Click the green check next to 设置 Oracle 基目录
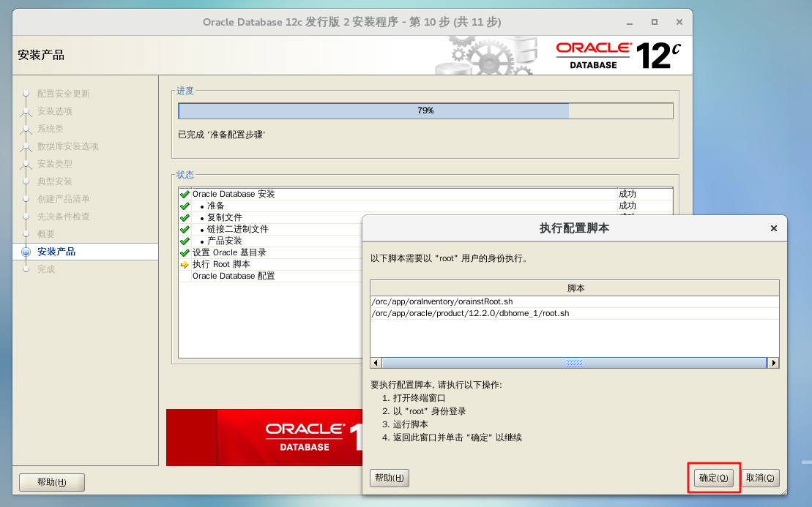 pyautogui.click(x=185, y=253)
